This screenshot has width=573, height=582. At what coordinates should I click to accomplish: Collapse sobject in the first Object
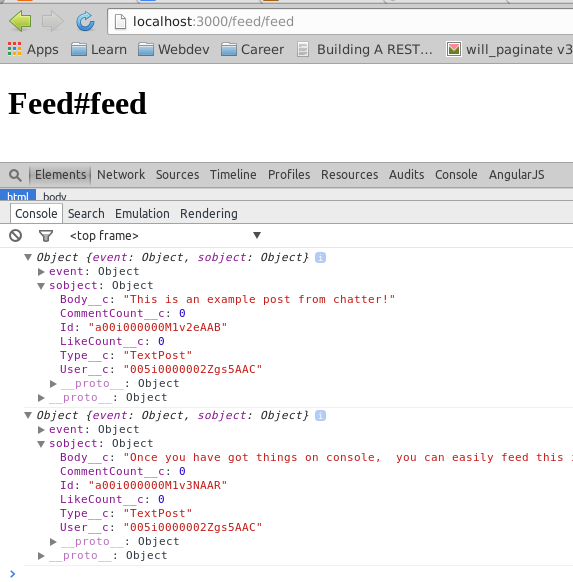tap(41, 286)
